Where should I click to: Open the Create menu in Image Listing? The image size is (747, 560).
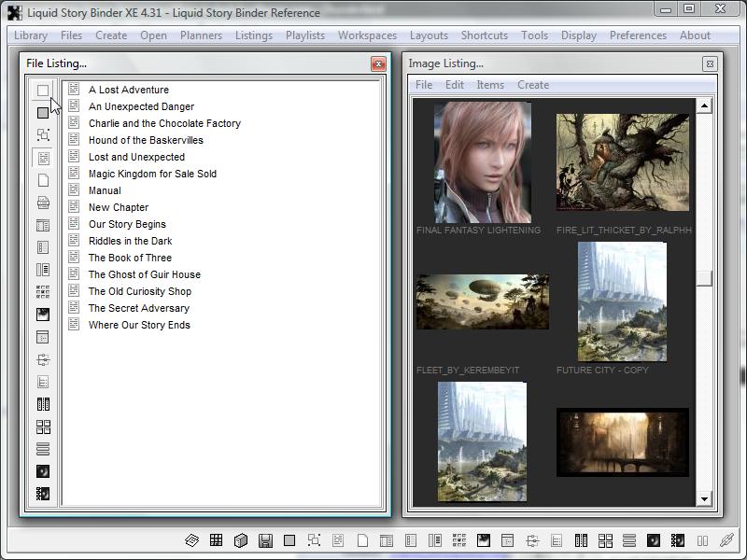(533, 85)
